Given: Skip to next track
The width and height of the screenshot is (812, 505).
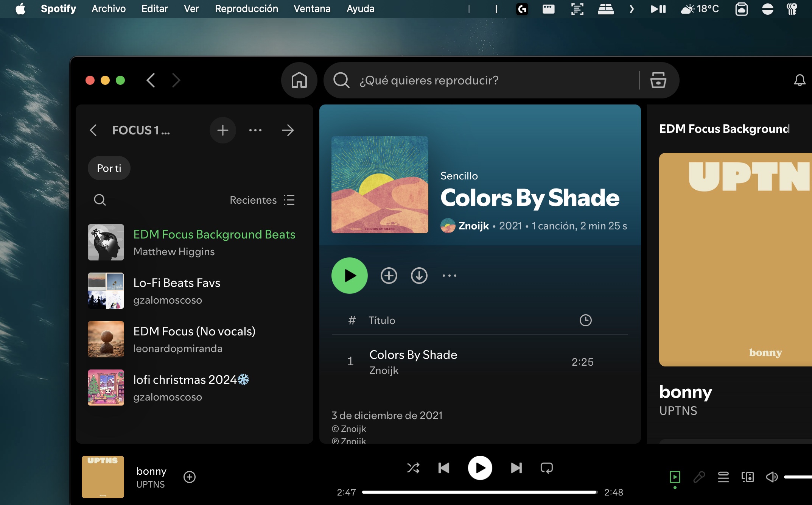Looking at the screenshot, I should point(516,468).
